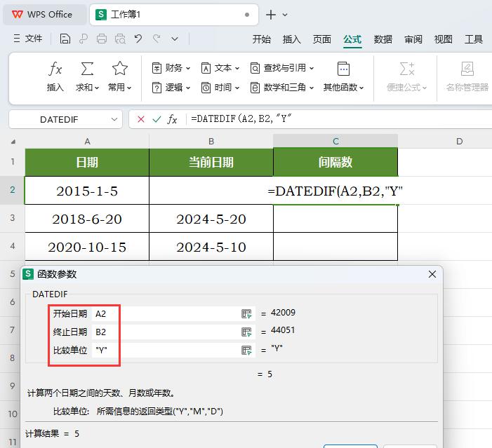The height and width of the screenshot is (448, 492).
Task: Click cell B4 containing 2024-5-10
Action: (x=211, y=246)
